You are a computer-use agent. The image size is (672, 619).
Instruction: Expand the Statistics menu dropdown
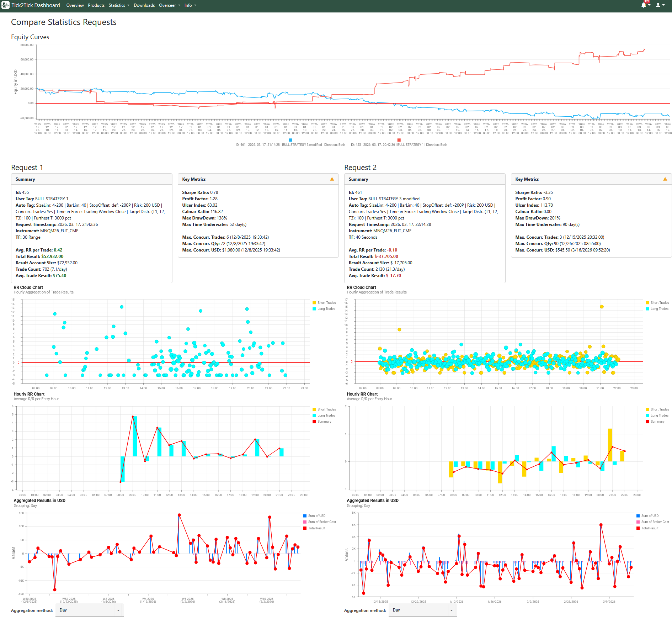click(x=119, y=5)
